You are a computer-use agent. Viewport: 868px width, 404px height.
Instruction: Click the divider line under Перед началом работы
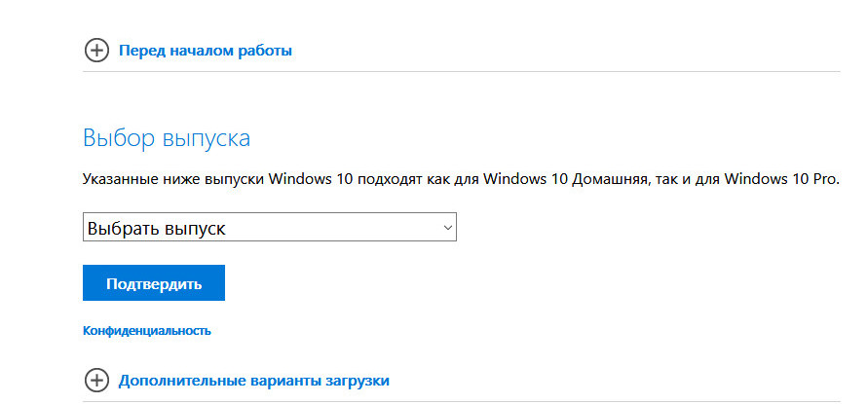(x=462, y=71)
